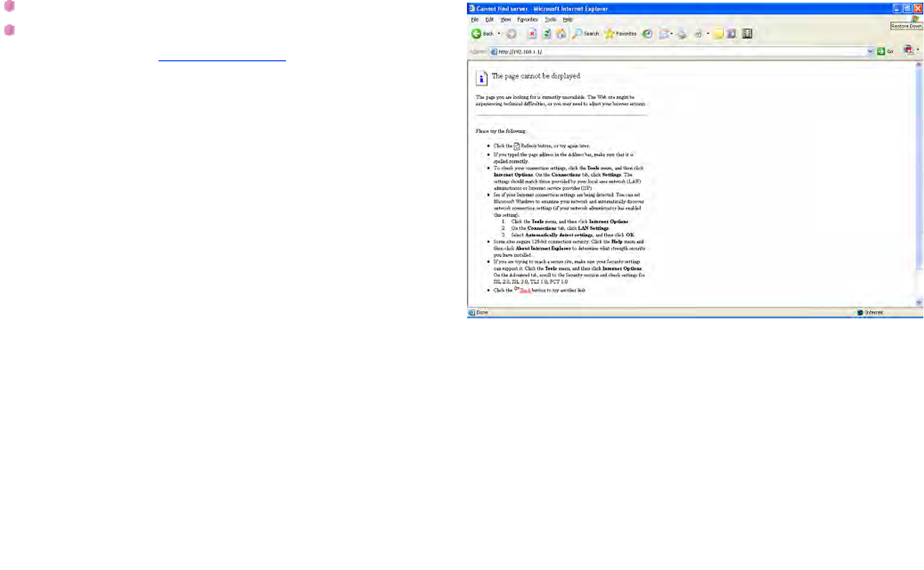Stop loading with the red X button
Image resolution: width=924 pixels, height=570 pixels.
(532, 33)
